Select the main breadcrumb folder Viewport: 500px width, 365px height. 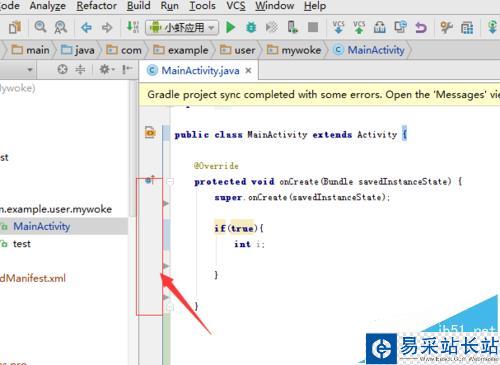pyautogui.click(x=30, y=50)
